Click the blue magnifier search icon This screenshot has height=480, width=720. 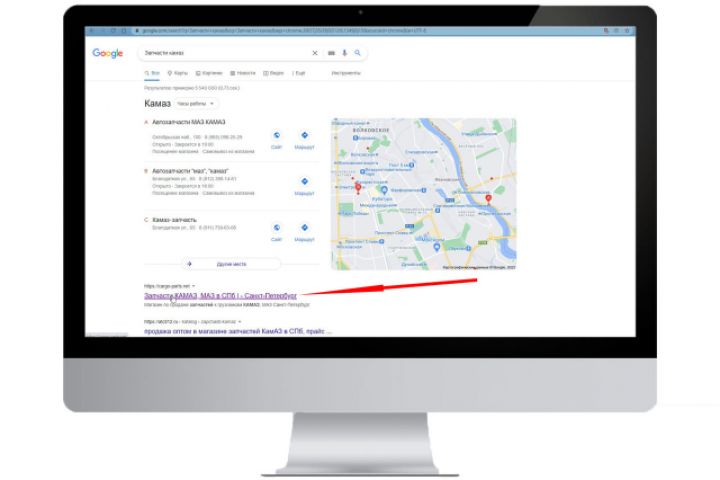point(357,53)
